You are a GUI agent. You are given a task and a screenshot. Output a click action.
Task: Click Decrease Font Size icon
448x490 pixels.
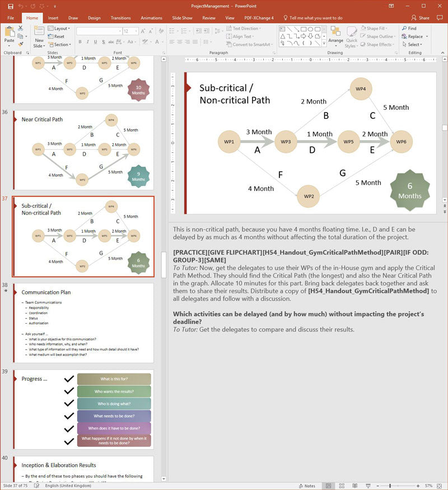pos(151,31)
